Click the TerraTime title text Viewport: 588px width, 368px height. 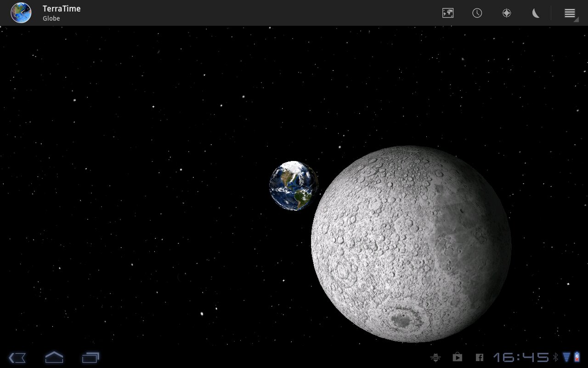62,9
